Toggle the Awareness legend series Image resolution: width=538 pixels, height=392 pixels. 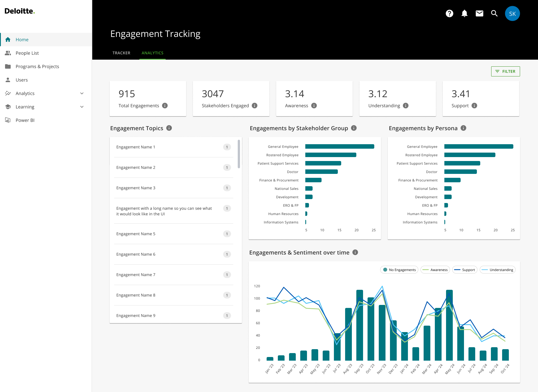435,270
